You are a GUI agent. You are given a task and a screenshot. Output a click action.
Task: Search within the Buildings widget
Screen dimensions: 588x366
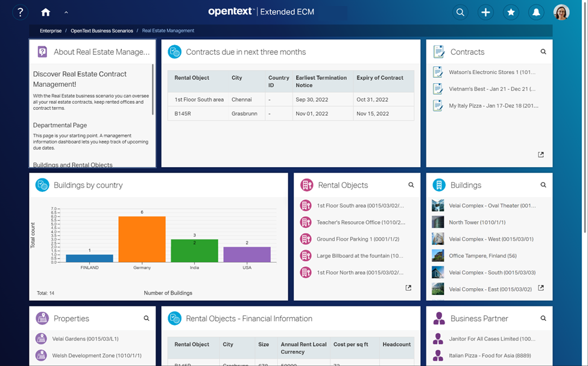[543, 185]
